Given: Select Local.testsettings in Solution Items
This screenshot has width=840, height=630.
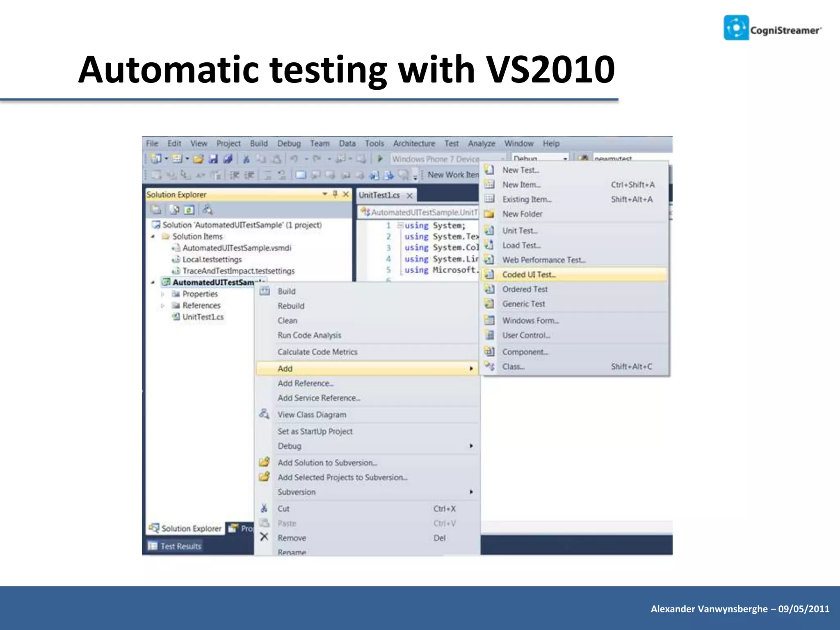Looking at the screenshot, I should click(x=207, y=260).
